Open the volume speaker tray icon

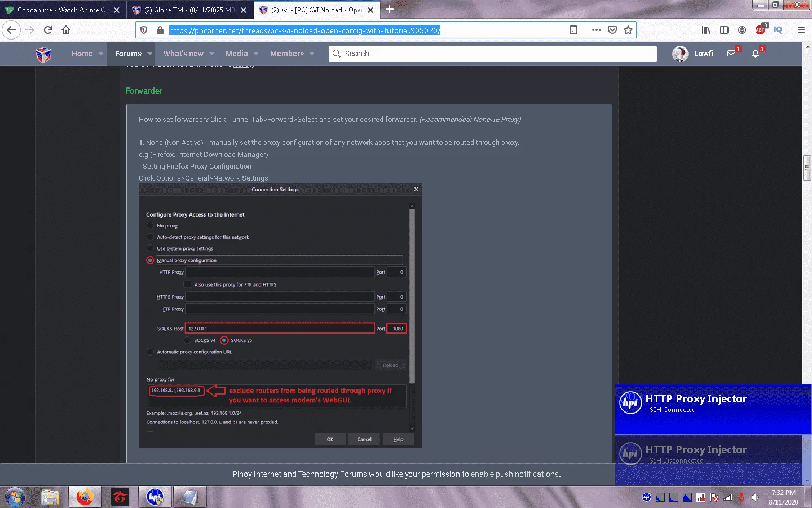pos(755,497)
